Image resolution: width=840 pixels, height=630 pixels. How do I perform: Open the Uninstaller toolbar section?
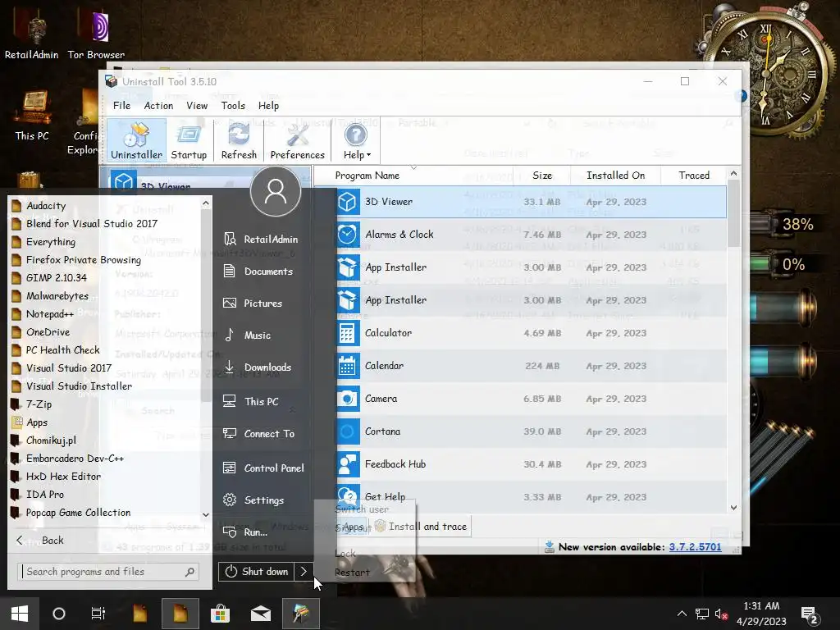pyautogui.click(x=137, y=140)
